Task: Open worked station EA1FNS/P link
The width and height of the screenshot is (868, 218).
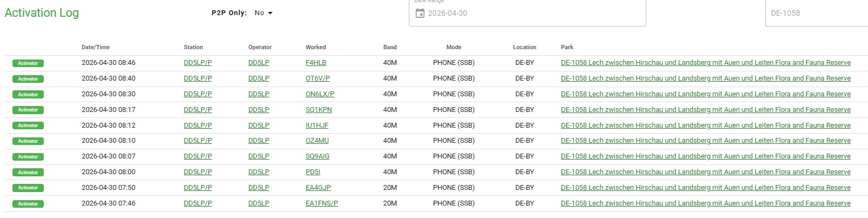Action: tap(322, 203)
